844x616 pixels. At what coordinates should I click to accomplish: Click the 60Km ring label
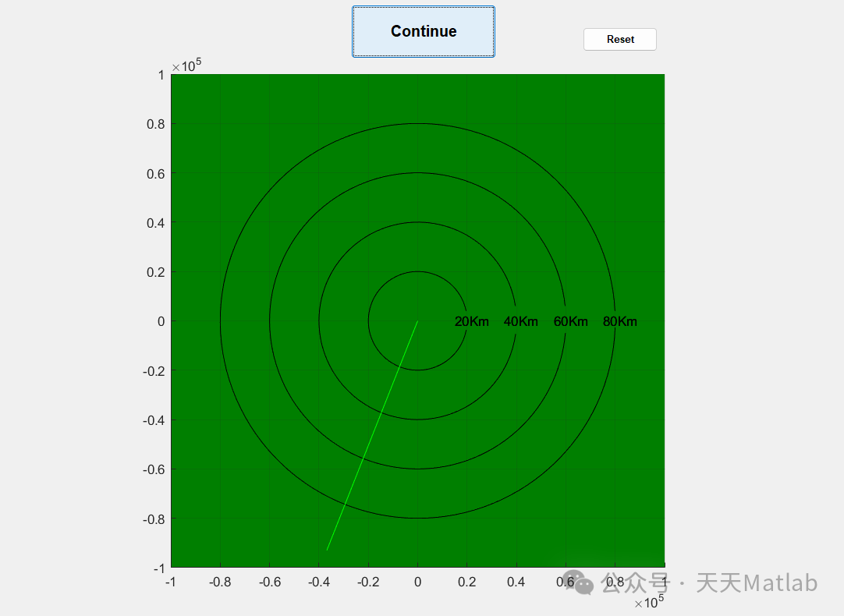click(x=570, y=322)
